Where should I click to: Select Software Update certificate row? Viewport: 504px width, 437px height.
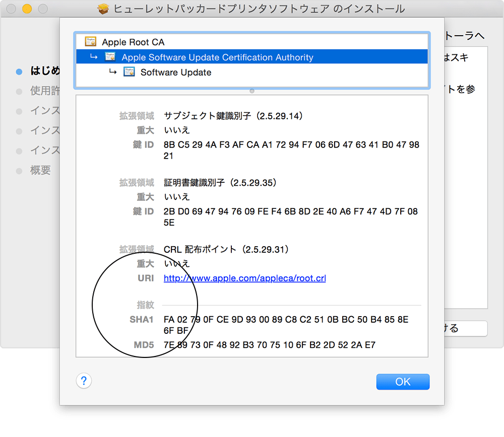[252, 72]
